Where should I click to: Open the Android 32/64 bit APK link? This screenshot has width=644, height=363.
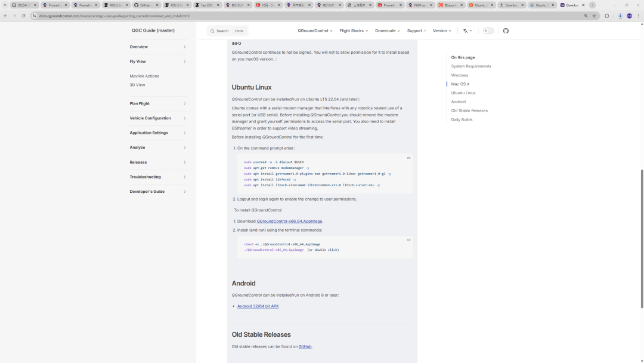pos(258,306)
